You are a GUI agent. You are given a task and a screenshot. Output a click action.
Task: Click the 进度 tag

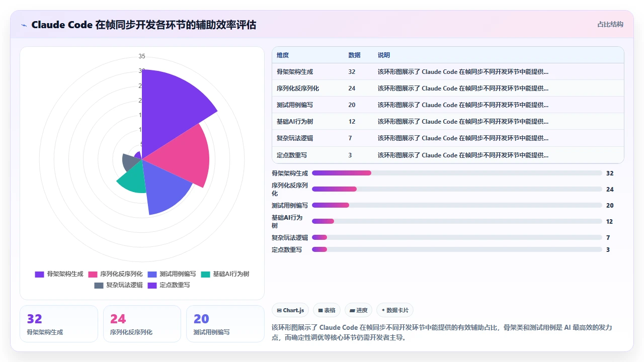(358, 310)
